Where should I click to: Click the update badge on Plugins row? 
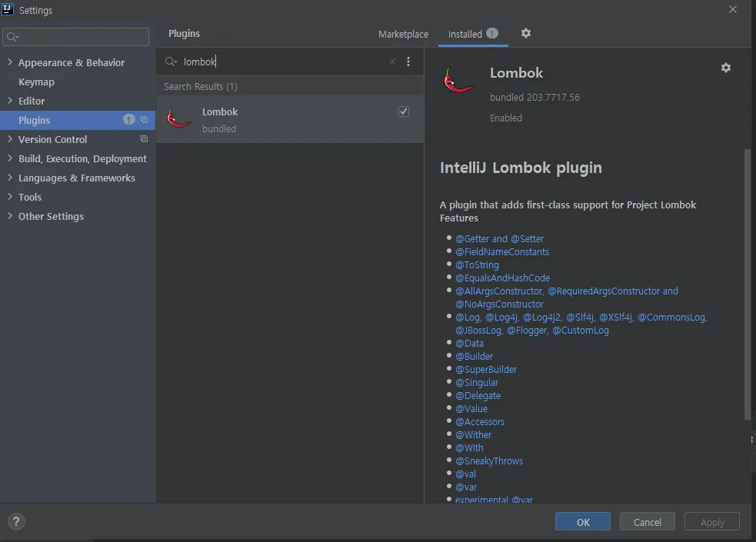coord(128,119)
